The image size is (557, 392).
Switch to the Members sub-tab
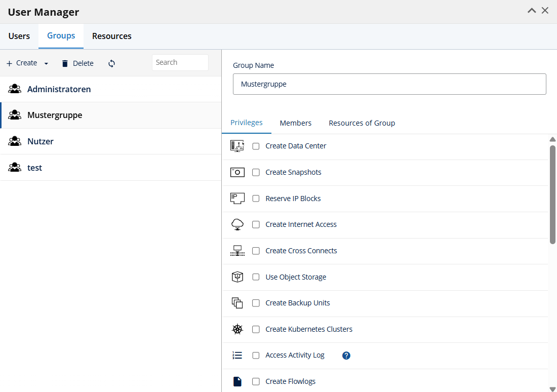pyautogui.click(x=296, y=123)
